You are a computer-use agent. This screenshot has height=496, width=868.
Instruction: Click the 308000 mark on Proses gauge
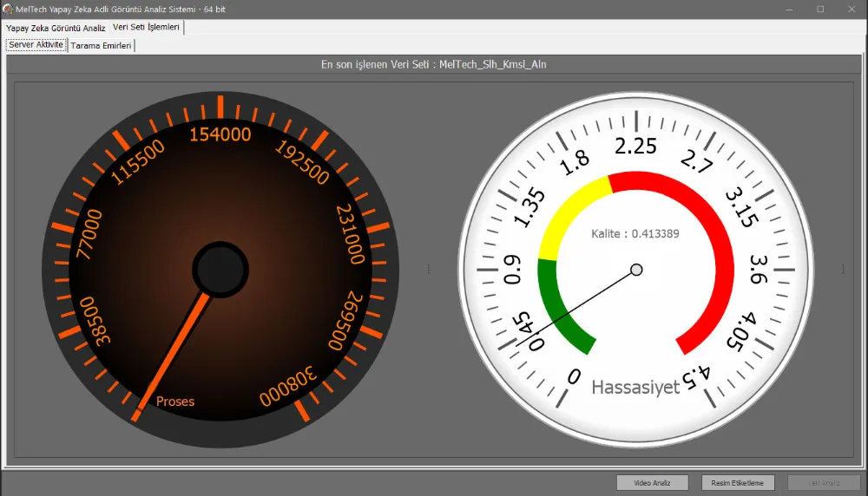(x=288, y=387)
